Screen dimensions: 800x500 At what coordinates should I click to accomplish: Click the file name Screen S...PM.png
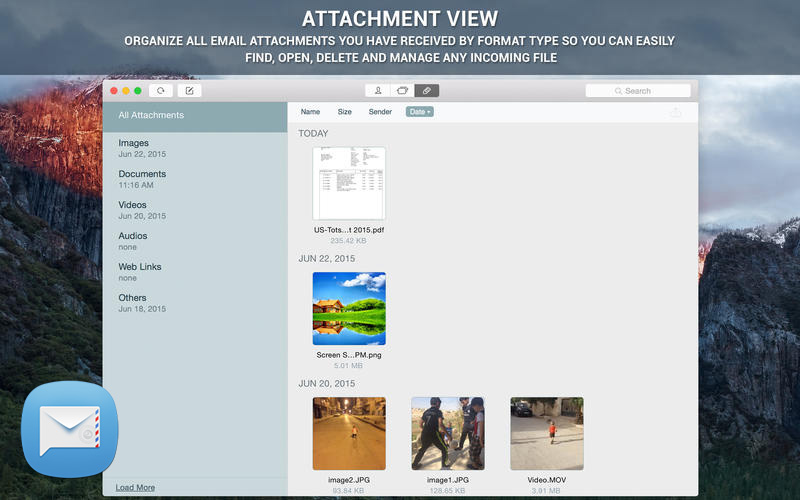[349, 355]
